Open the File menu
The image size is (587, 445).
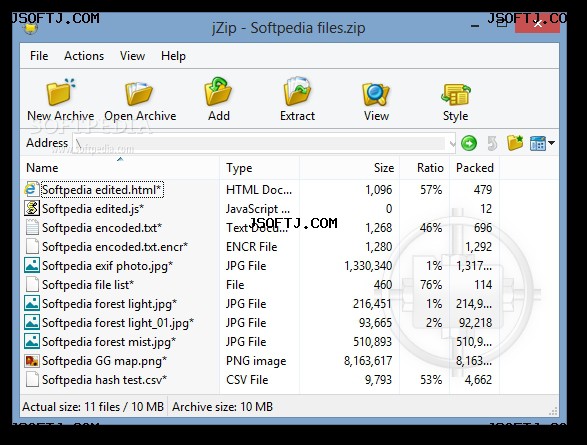(39, 56)
